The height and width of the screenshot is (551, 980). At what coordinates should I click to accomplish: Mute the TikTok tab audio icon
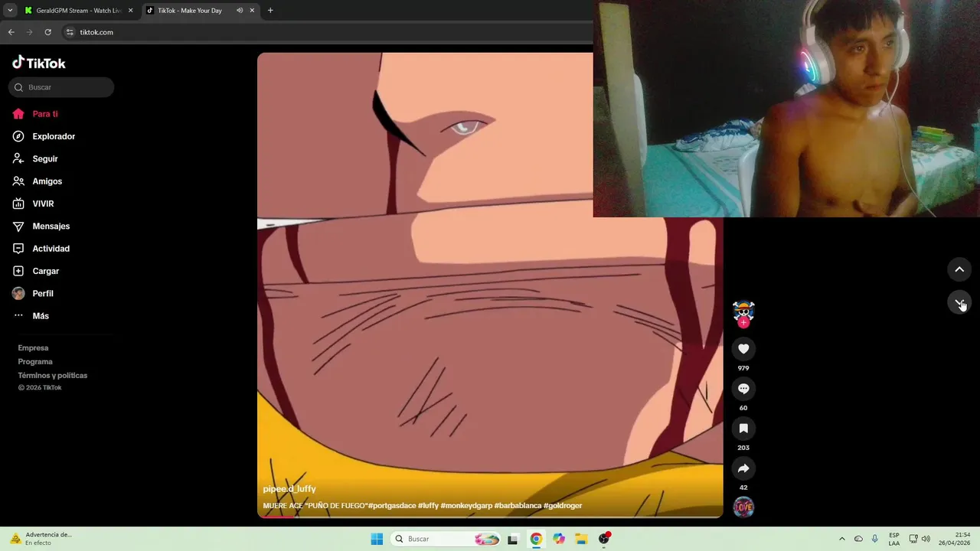pos(240,11)
